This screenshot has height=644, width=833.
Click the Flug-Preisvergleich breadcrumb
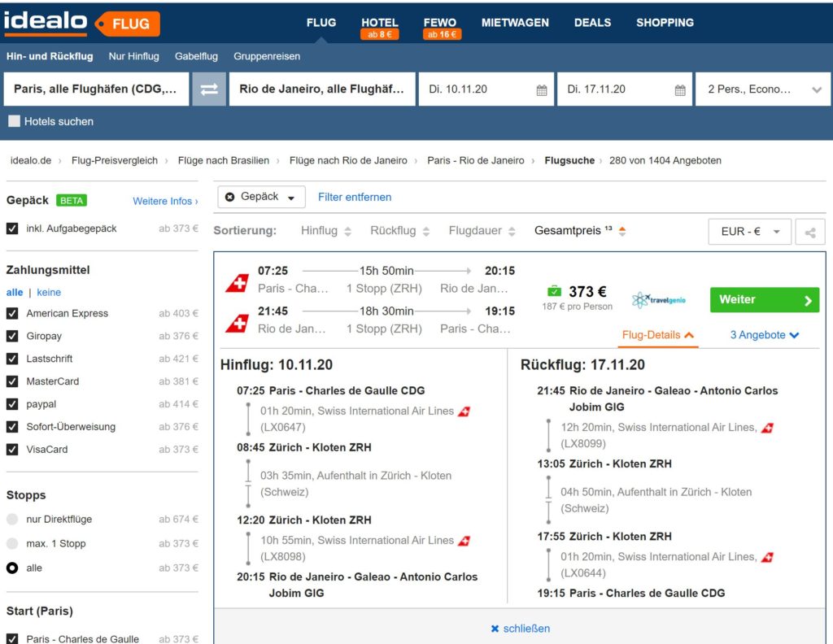tap(115, 160)
